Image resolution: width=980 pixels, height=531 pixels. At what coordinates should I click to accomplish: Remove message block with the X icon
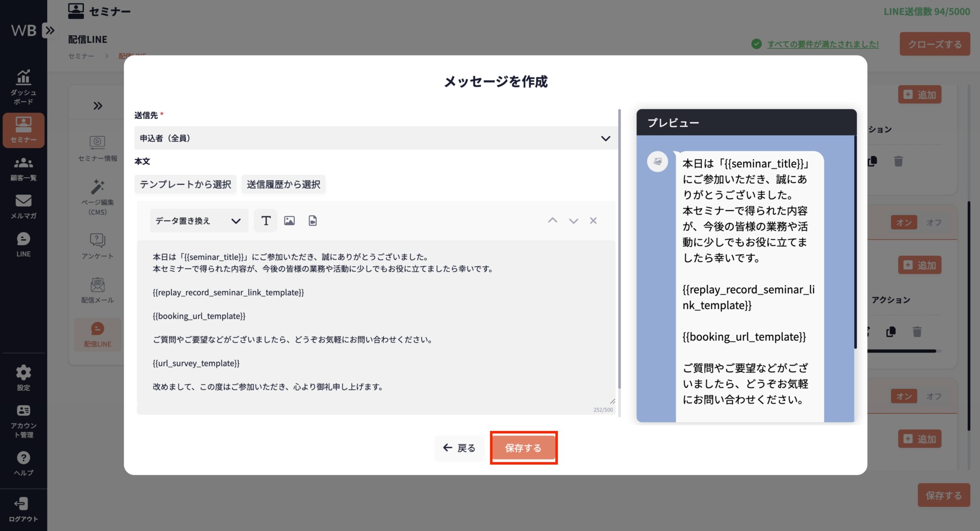pos(593,221)
